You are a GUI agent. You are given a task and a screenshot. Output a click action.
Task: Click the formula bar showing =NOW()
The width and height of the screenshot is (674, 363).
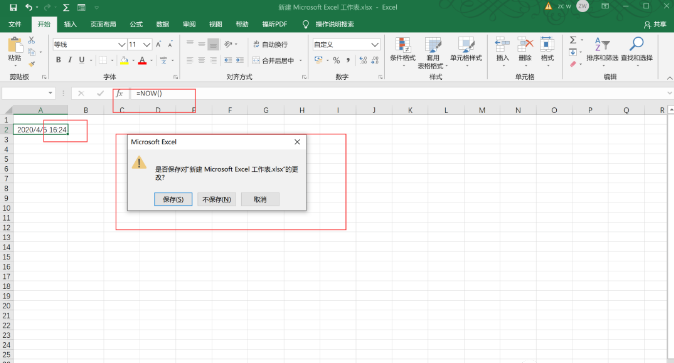(398, 93)
